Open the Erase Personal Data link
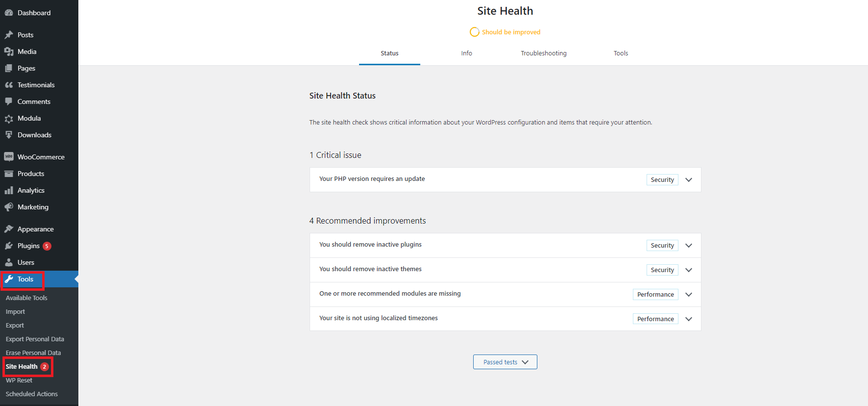The width and height of the screenshot is (868, 406). coord(33,353)
